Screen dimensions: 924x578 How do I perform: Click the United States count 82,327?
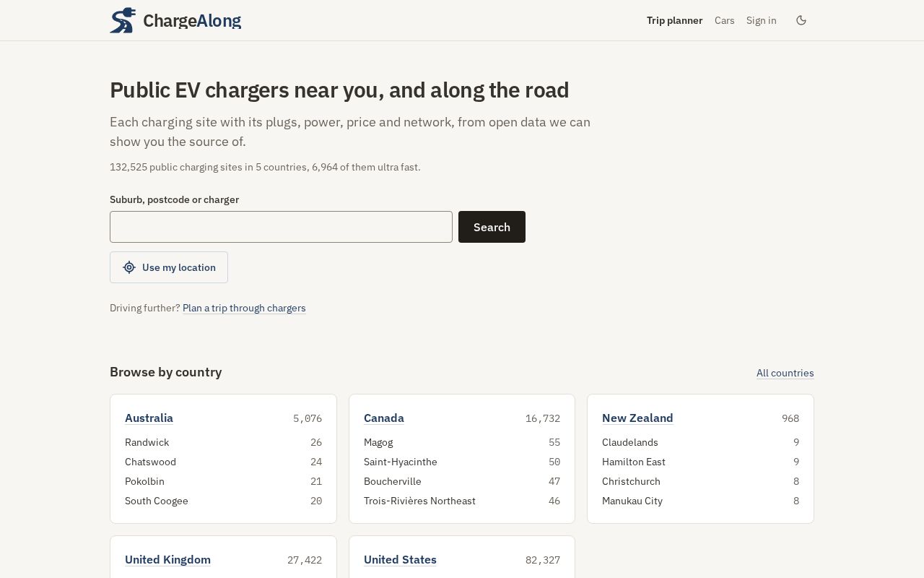pos(543,560)
